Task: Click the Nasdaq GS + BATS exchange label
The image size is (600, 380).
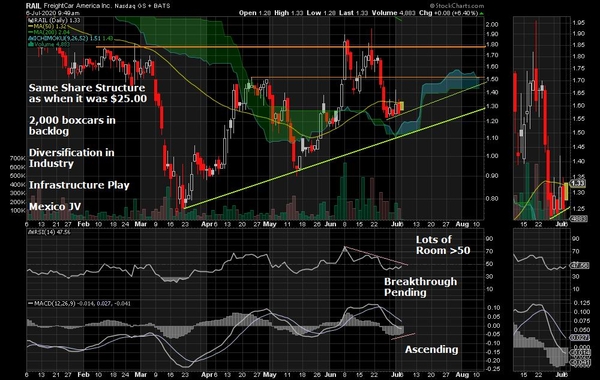Action: coord(142,6)
